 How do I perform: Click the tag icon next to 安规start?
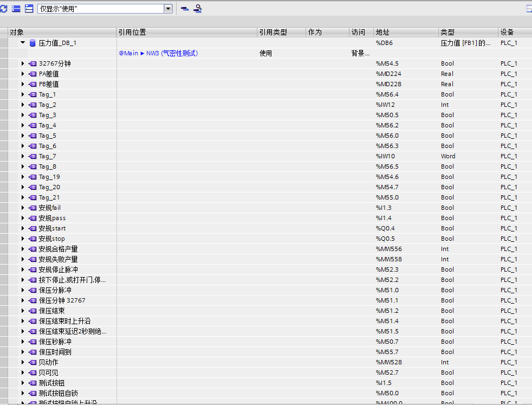(32, 228)
